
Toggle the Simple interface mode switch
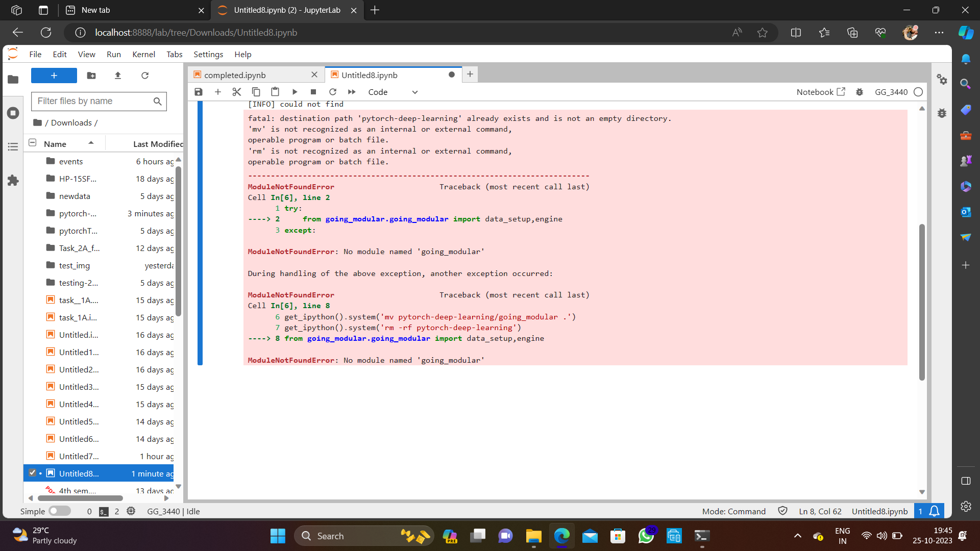coord(59,511)
